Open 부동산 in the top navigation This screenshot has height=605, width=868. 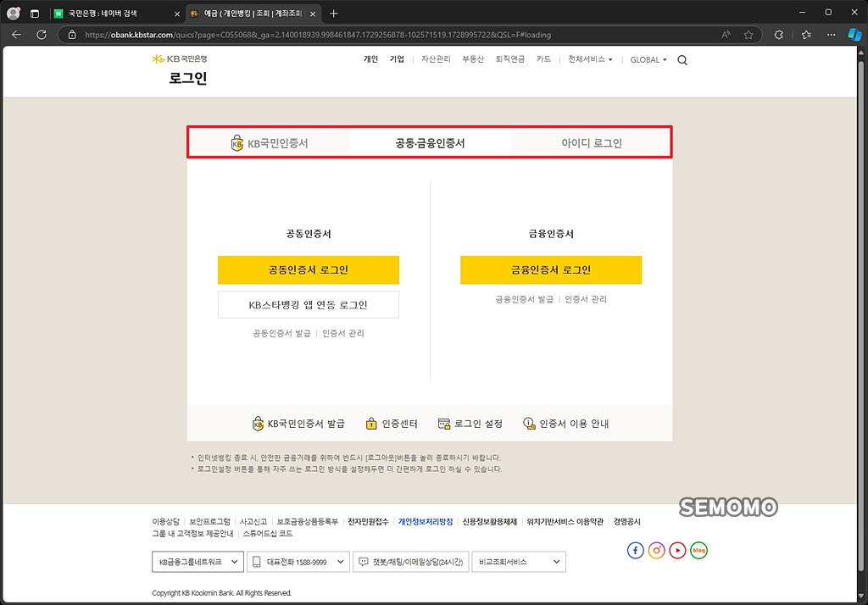(473, 59)
